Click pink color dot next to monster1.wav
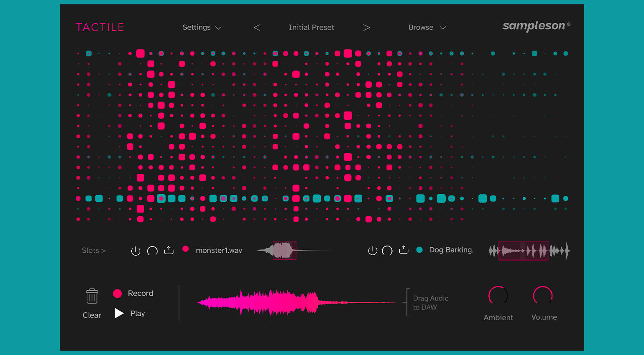 tap(186, 249)
